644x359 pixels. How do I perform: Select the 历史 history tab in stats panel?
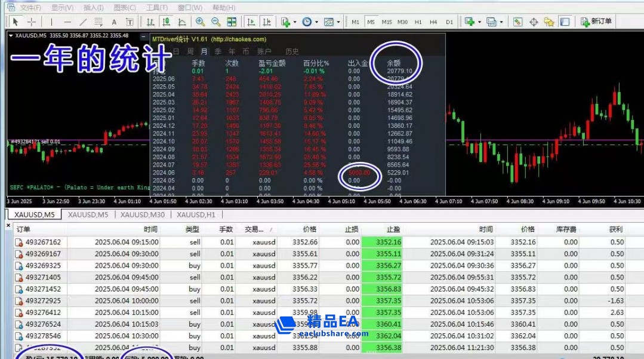[x=292, y=51]
